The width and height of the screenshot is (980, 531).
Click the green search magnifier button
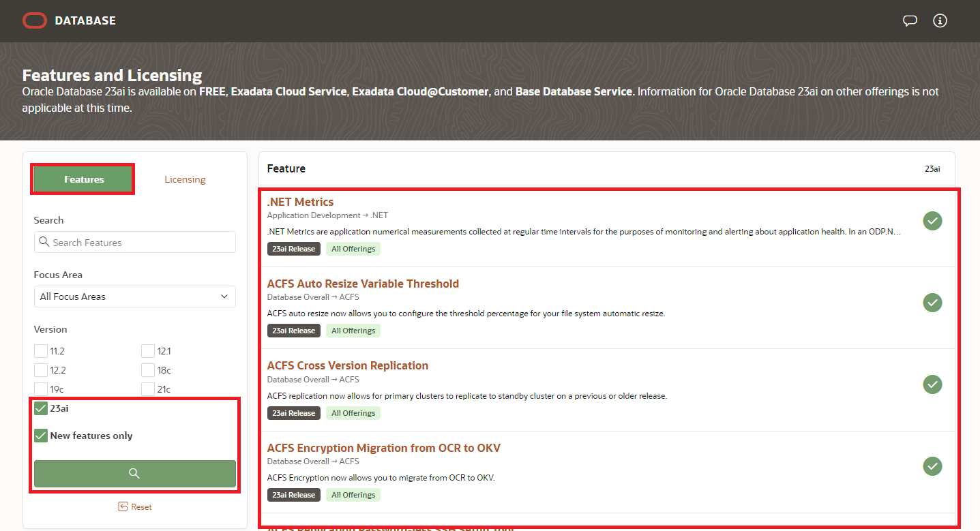[x=134, y=474]
